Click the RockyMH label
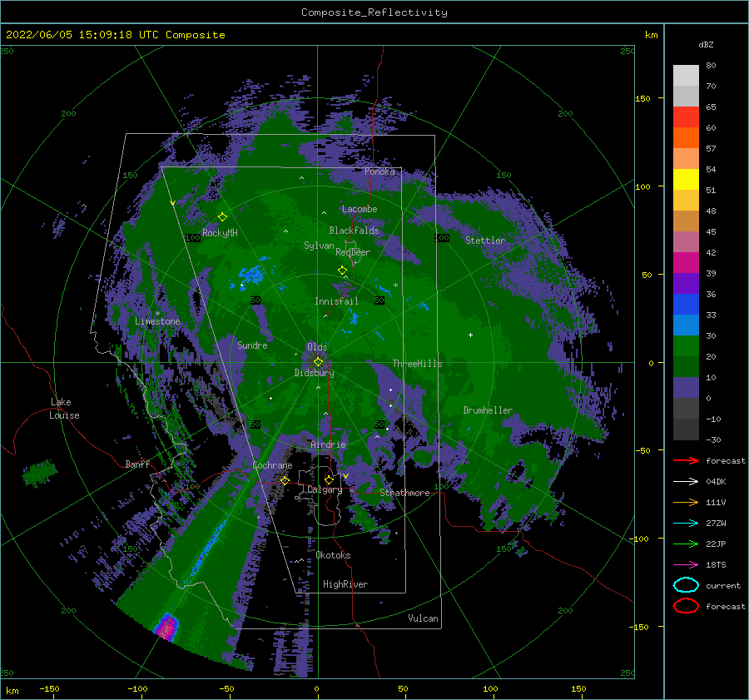 coord(220,233)
